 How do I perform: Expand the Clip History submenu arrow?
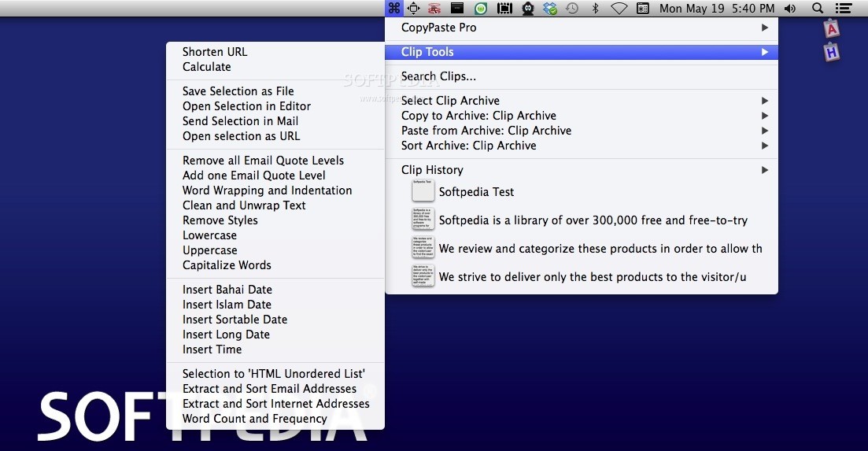(764, 170)
